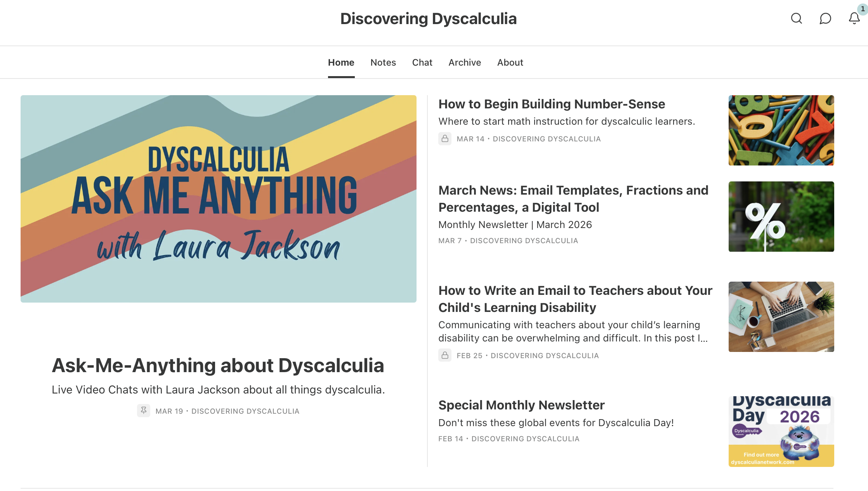Switch to the Notes tab

pyautogui.click(x=383, y=63)
